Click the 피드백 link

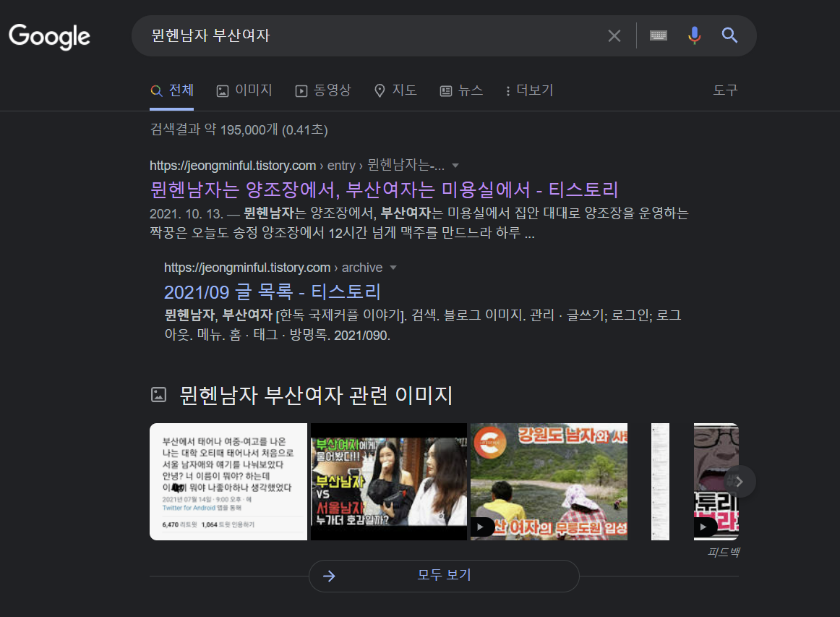point(723,552)
